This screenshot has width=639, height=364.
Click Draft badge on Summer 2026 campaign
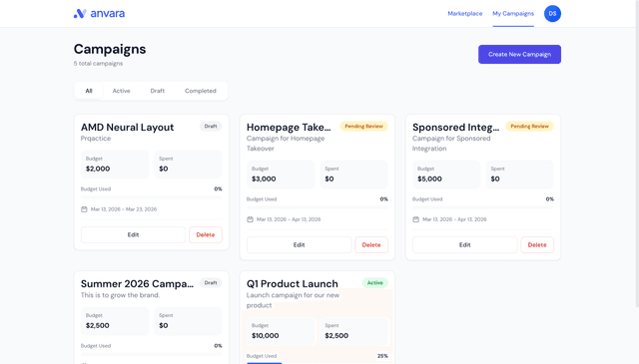(211, 283)
